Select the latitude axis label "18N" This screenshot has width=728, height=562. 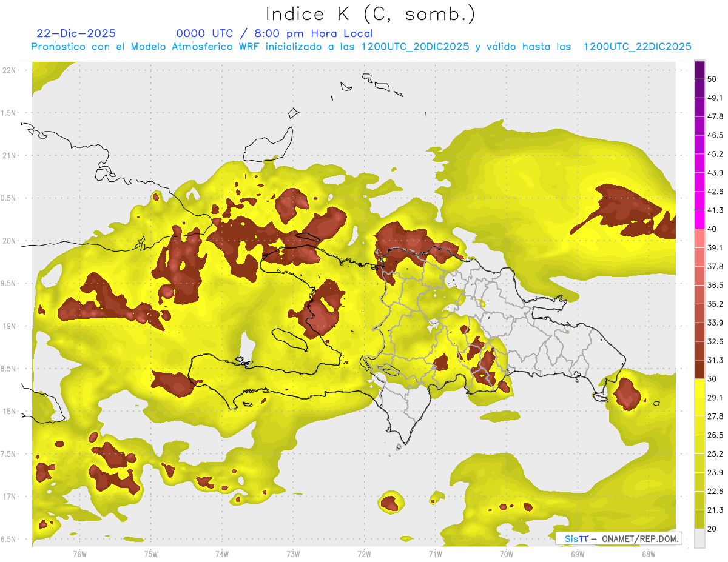[x=8, y=412]
